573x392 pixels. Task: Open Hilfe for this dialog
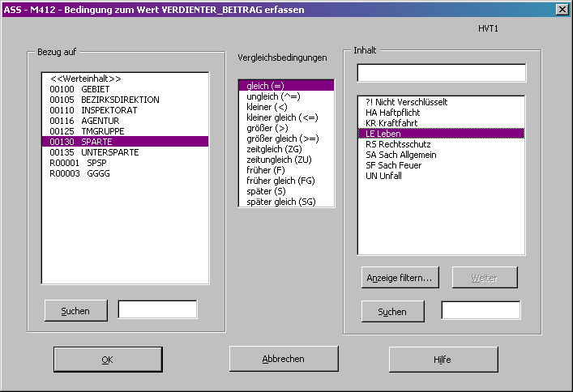click(443, 359)
